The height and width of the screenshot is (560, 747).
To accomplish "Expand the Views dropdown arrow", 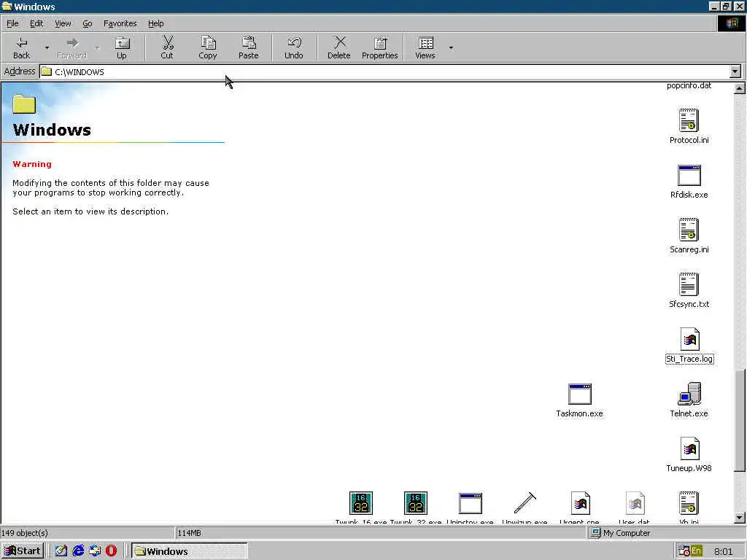I will point(451,47).
